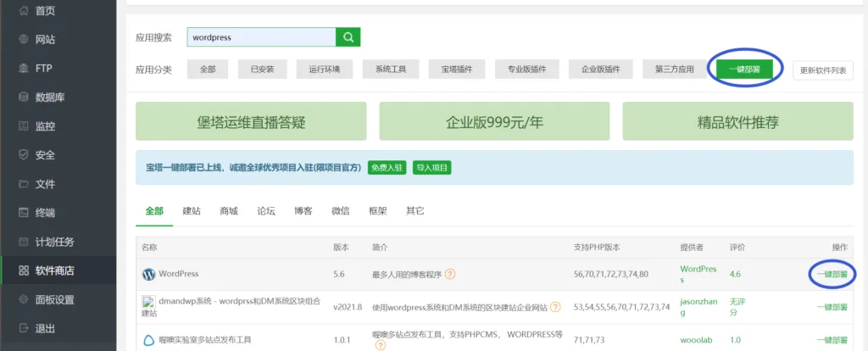The image size is (868, 351).
Task: Click the gear icon beside 面板设置
Action: tap(23, 299)
